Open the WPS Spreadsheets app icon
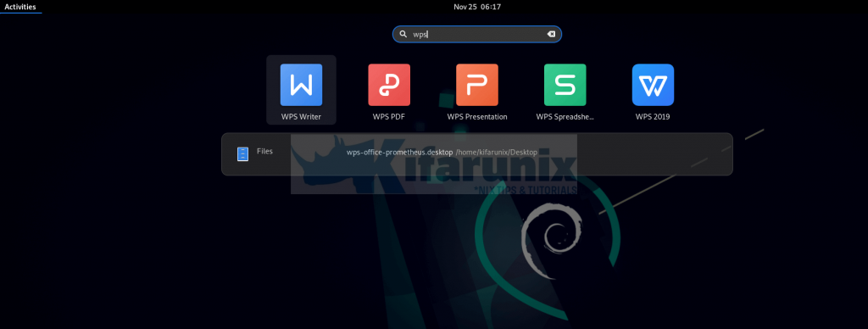Screen dimensions: 868x329 click(x=565, y=85)
